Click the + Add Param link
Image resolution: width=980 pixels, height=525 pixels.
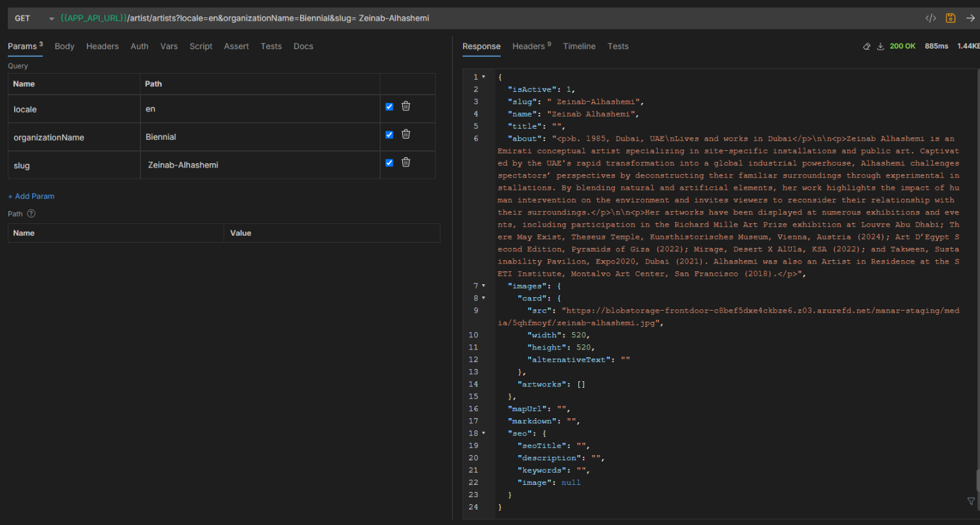click(x=31, y=196)
